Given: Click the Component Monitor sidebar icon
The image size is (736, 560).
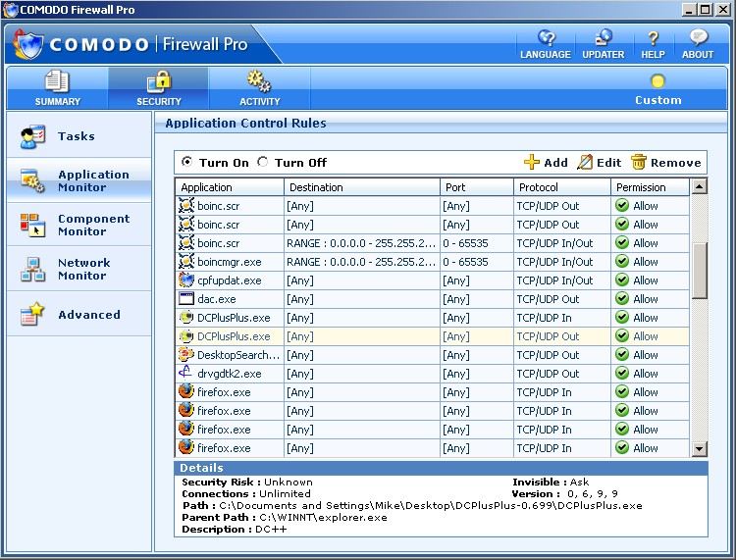Looking at the screenshot, I should pos(32,226).
